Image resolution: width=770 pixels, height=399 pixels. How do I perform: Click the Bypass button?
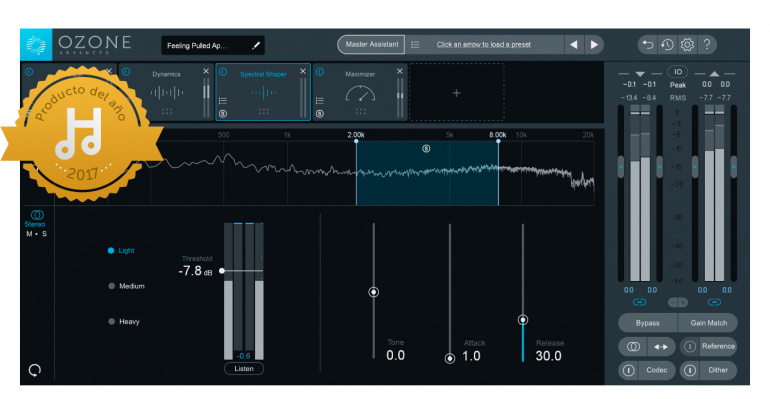[x=648, y=323]
